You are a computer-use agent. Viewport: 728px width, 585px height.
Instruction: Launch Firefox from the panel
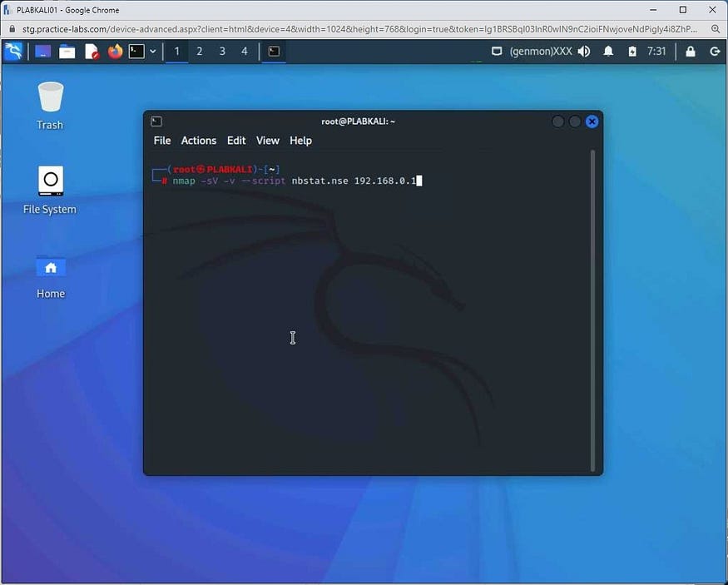[115, 51]
